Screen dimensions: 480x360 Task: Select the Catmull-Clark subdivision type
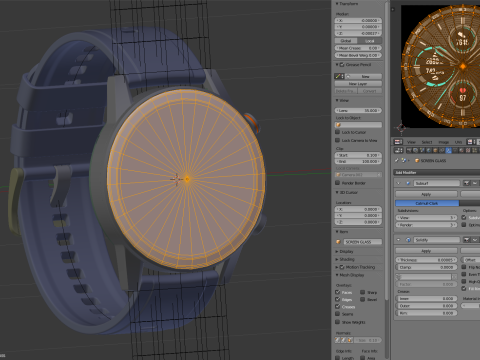427,203
